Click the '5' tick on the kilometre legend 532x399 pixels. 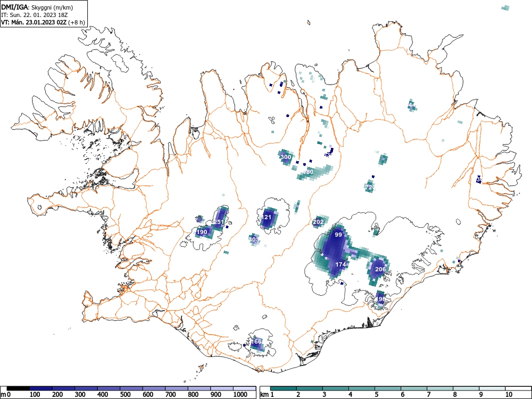tap(377, 395)
